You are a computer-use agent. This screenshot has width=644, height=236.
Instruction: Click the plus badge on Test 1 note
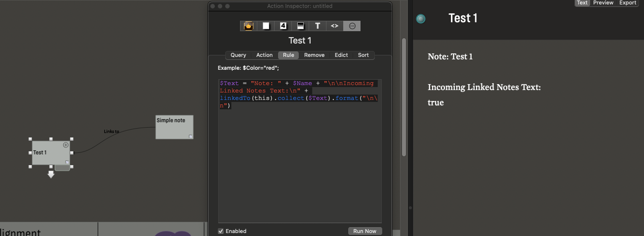66,145
